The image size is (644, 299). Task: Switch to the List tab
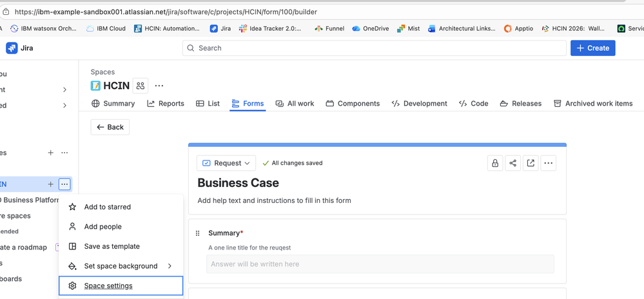(208, 104)
